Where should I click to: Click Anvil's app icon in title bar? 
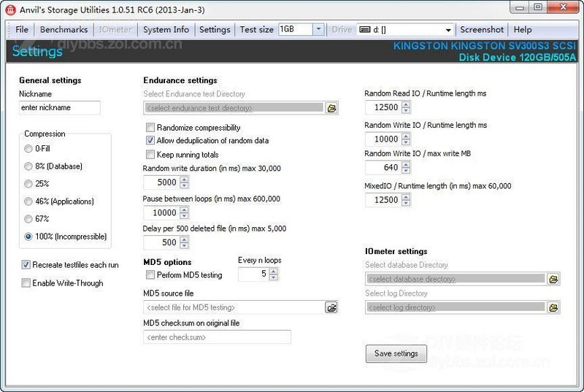10,9
